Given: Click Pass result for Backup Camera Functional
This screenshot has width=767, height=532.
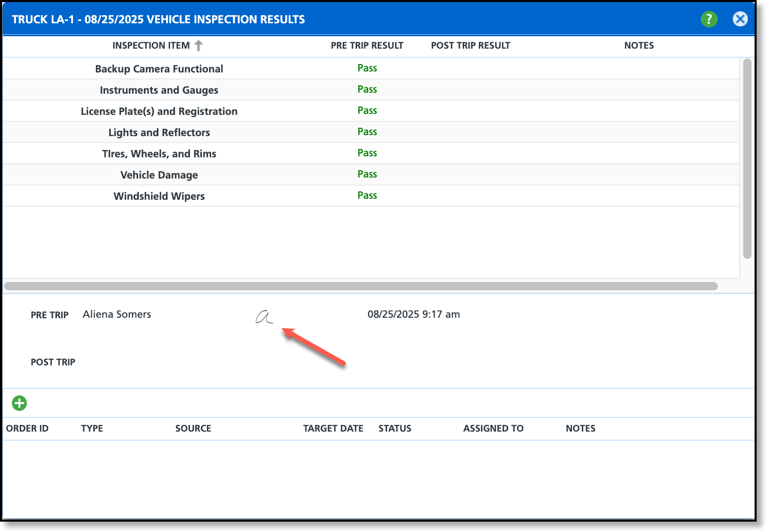Looking at the screenshot, I should pos(367,68).
